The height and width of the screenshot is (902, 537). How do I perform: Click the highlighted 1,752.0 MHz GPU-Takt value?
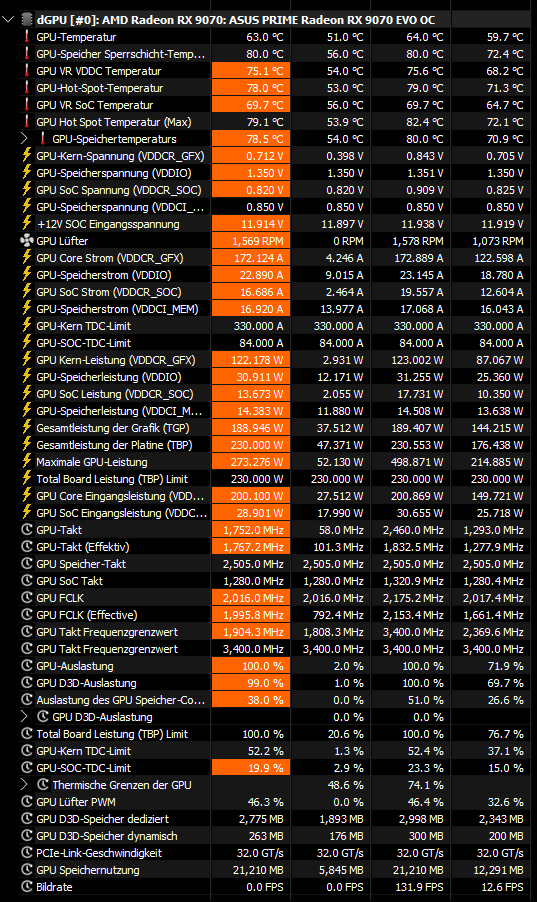[251, 530]
